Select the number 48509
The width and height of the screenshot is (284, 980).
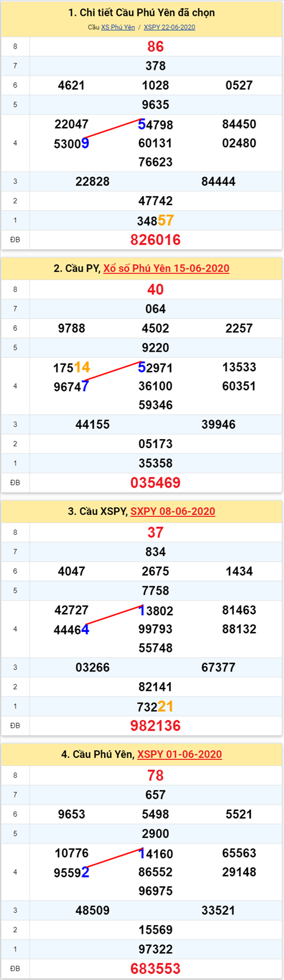coord(93,911)
